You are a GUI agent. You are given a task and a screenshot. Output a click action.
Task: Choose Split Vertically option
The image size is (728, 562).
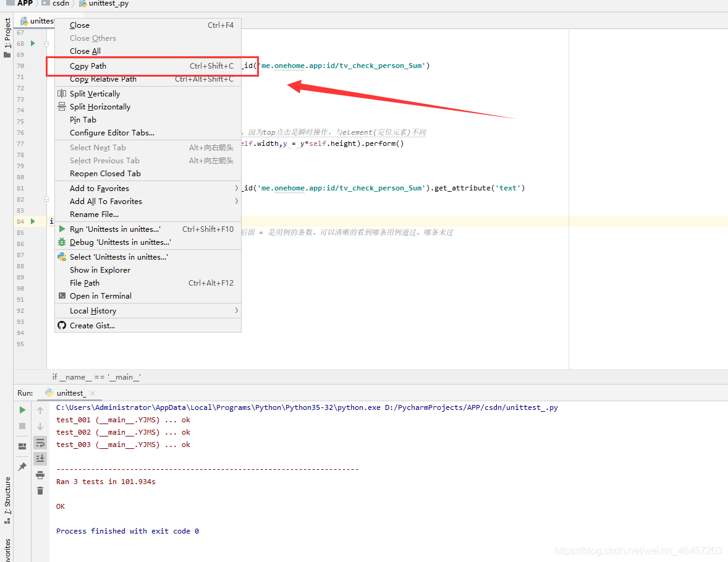pyautogui.click(x=148, y=94)
